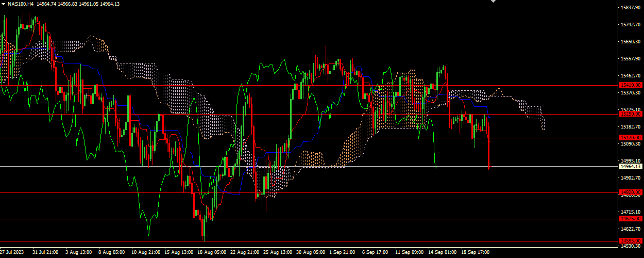Click the 27 Jul 2023 date label
The width and height of the screenshot is (644, 258).
pos(12,252)
